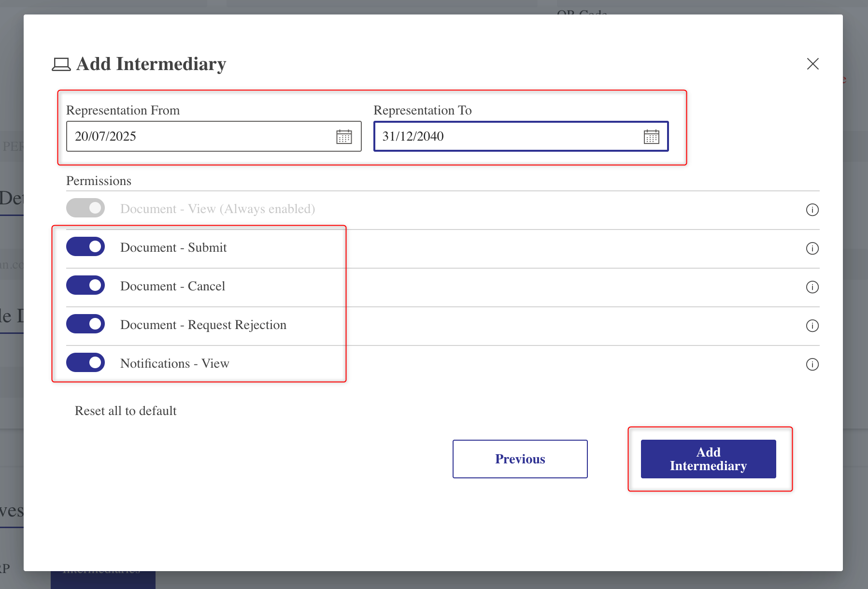
Task: Click the disabled Document - View toggle
Action: click(85, 208)
